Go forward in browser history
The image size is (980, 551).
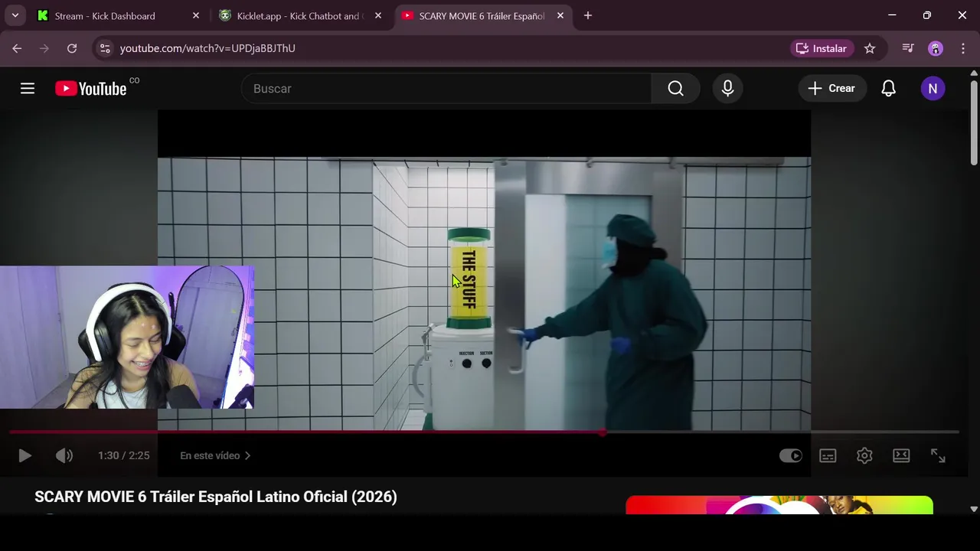tap(44, 48)
